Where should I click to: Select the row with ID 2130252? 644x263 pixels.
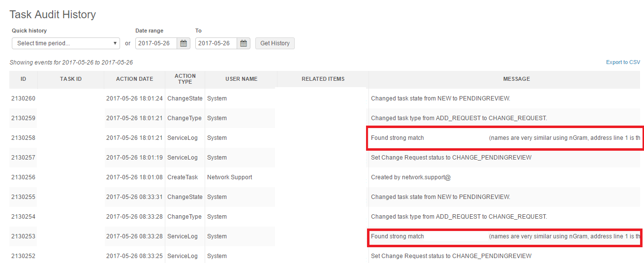click(x=23, y=256)
